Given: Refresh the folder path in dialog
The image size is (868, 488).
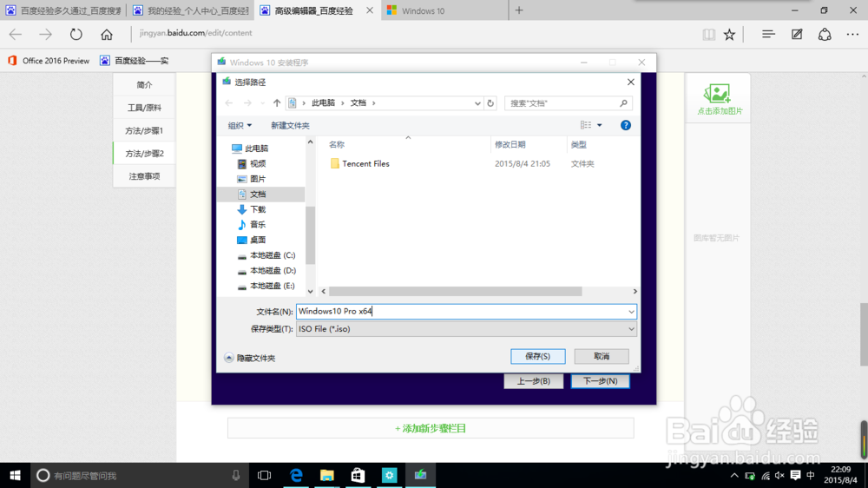Looking at the screenshot, I should click(x=490, y=103).
